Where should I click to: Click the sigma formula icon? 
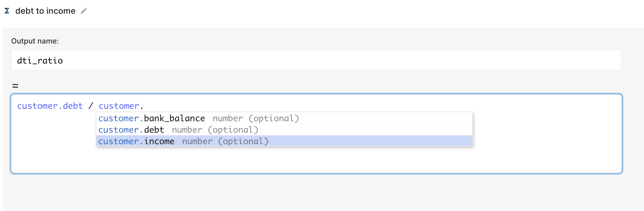point(7,11)
